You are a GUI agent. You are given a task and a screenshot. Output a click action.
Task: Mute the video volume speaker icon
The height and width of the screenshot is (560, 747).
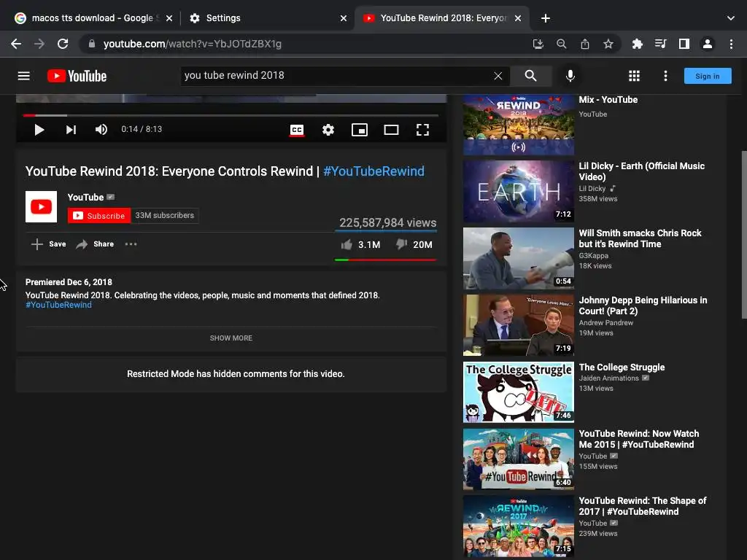click(x=101, y=130)
